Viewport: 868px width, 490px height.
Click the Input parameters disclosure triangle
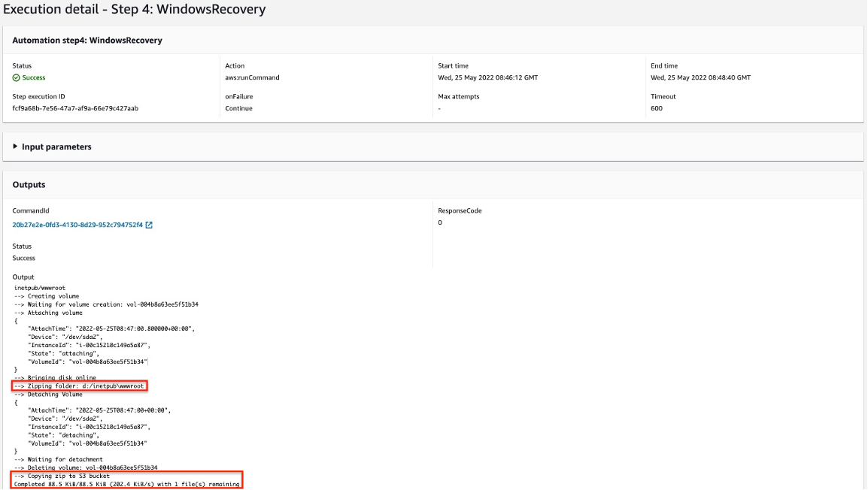(16, 146)
